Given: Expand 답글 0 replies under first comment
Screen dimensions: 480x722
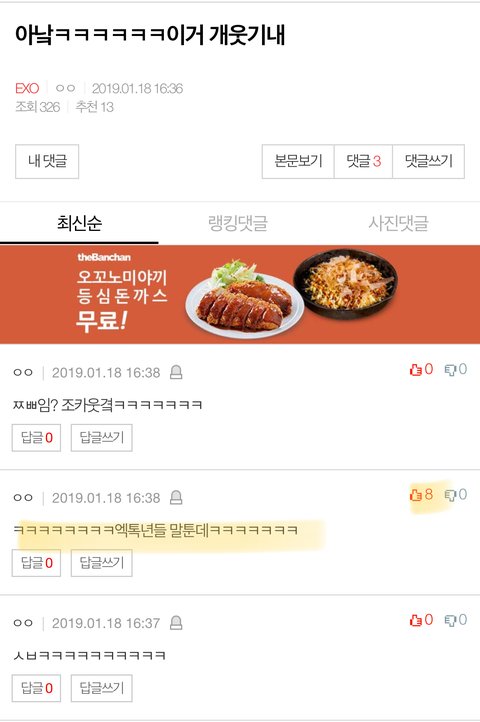Looking at the screenshot, I should 36,437.
